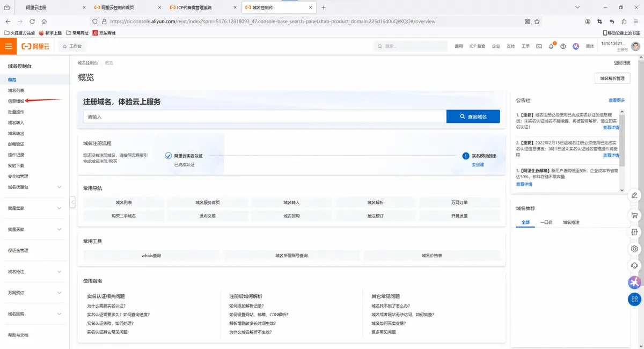Select the 一口价 recommendation tab
The width and height of the screenshot is (644, 349).
[x=546, y=222]
